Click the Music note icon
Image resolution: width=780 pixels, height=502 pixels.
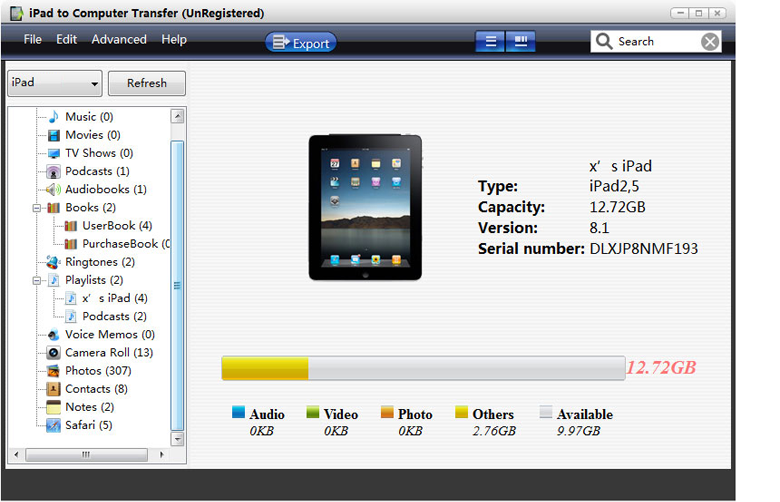(54, 117)
